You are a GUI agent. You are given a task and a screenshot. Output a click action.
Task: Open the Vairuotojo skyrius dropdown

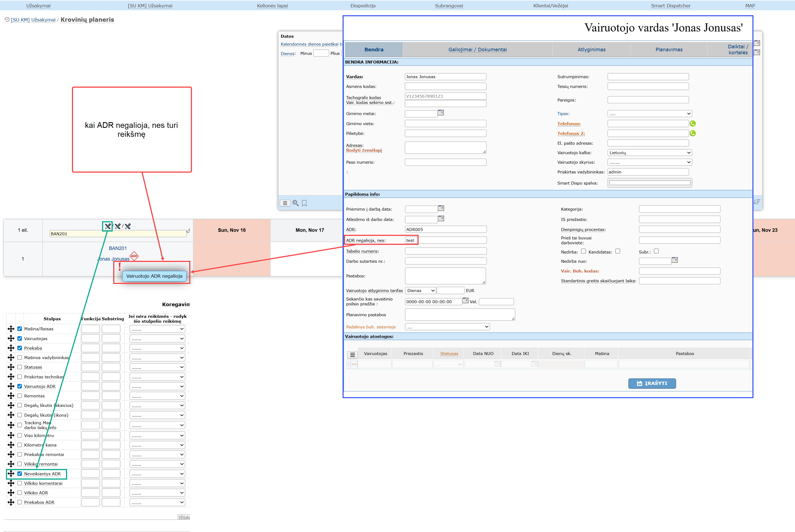click(650, 162)
